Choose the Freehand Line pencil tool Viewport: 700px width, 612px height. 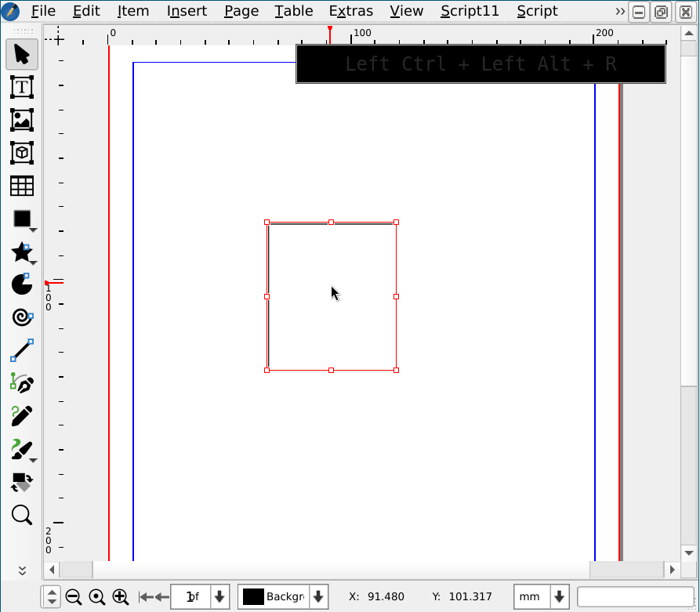[21, 415]
